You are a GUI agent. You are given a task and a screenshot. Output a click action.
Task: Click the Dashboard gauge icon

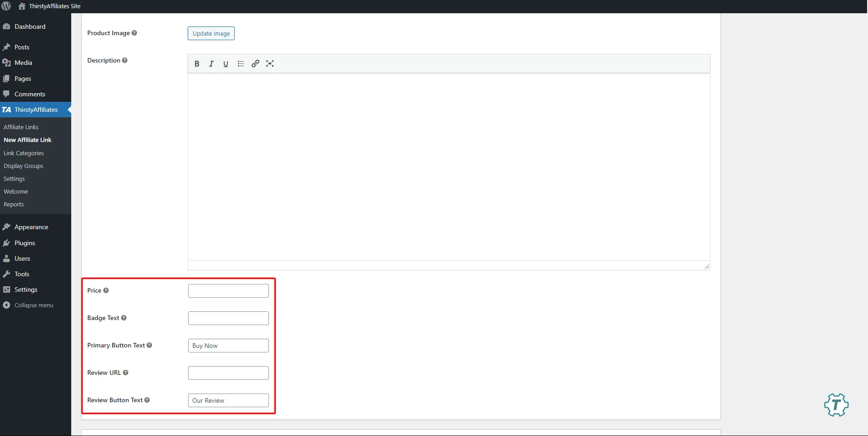point(6,26)
